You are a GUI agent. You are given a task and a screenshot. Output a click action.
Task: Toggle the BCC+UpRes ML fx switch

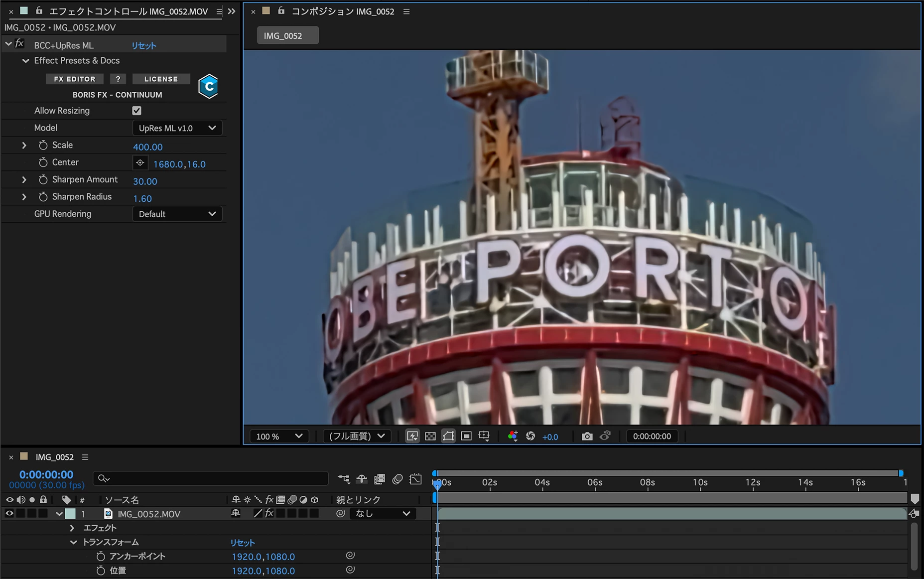(x=19, y=44)
